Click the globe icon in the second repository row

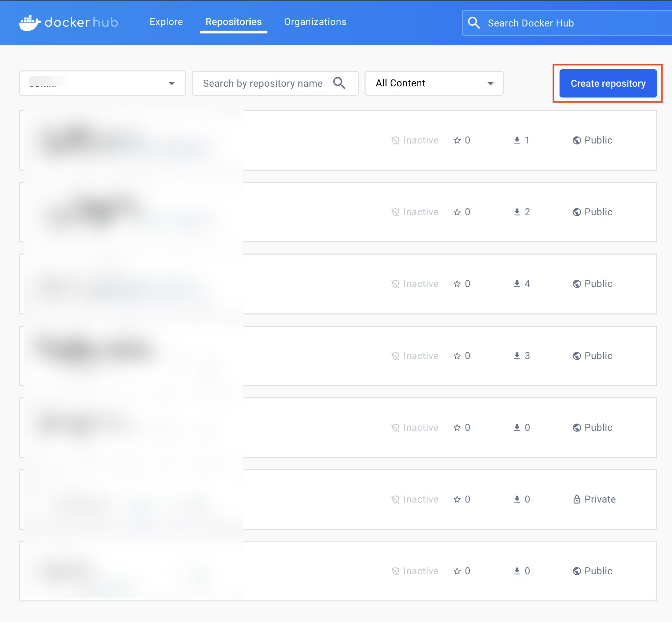coord(577,212)
